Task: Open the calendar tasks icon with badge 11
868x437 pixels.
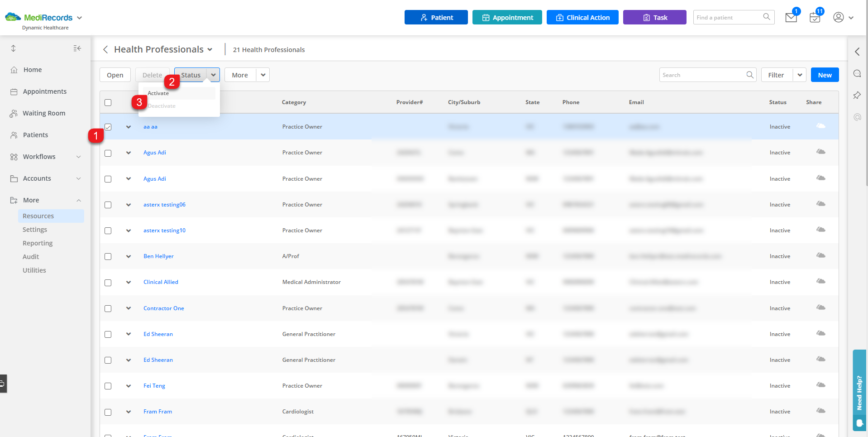Action: click(x=815, y=18)
